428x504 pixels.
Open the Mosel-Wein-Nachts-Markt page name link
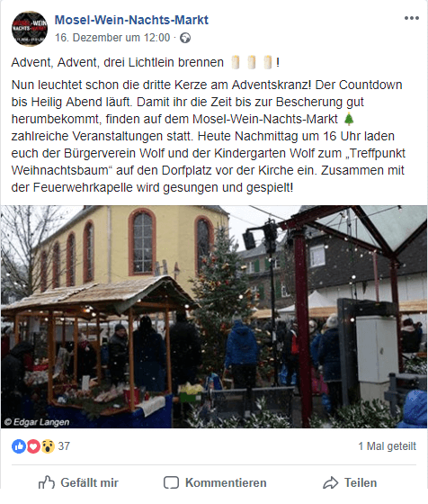pyautogui.click(x=131, y=20)
